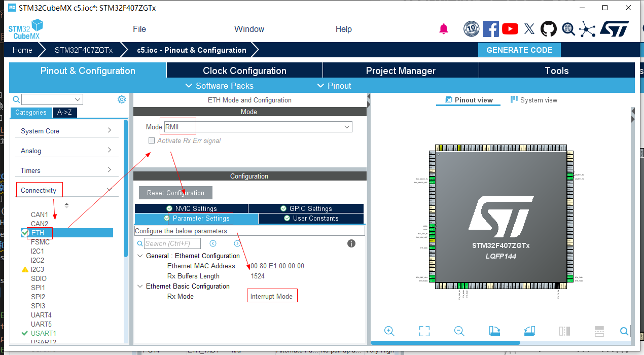Click the 10 years anniversary badge icon
Screen dimensions: 644x355
click(x=471, y=29)
